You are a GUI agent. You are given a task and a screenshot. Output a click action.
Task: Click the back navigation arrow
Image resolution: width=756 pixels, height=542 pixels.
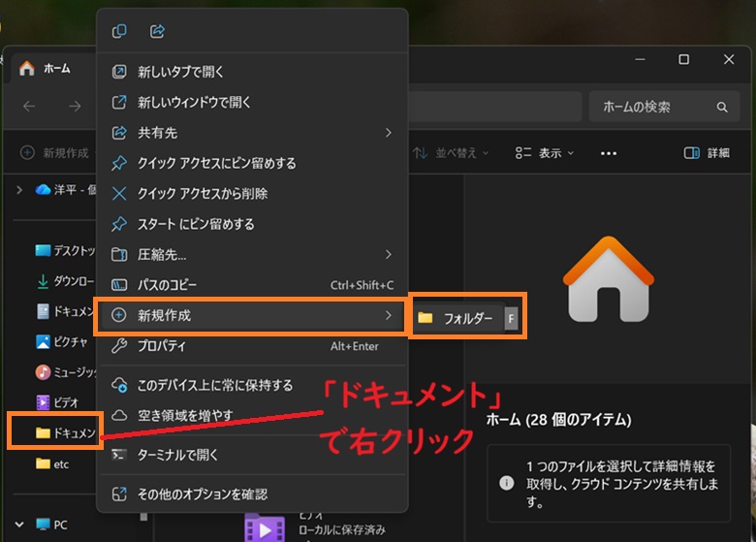(29, 106)
